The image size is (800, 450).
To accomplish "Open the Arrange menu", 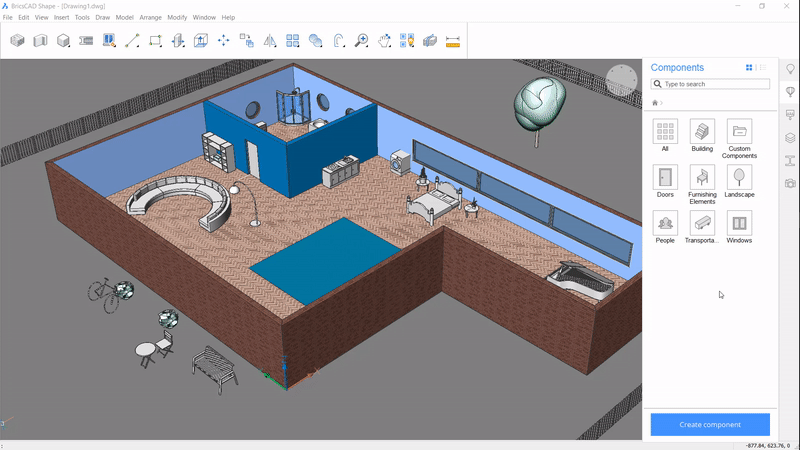I will point(151,17).
